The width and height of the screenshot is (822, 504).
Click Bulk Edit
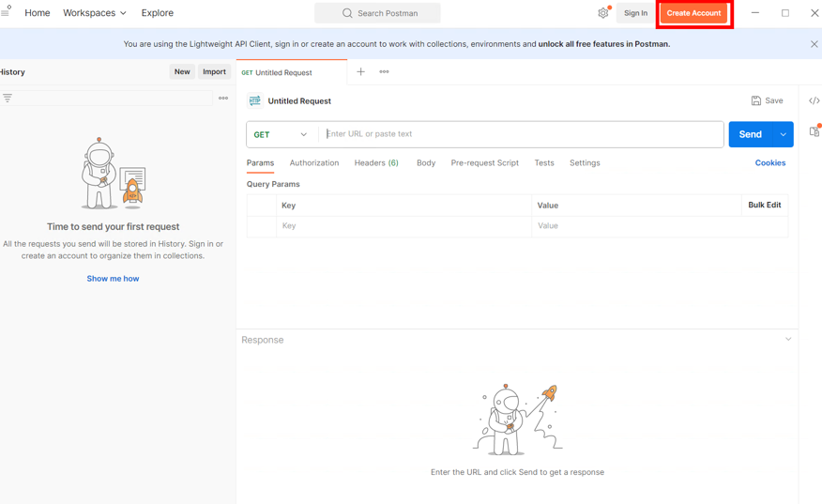click(765, 205)
